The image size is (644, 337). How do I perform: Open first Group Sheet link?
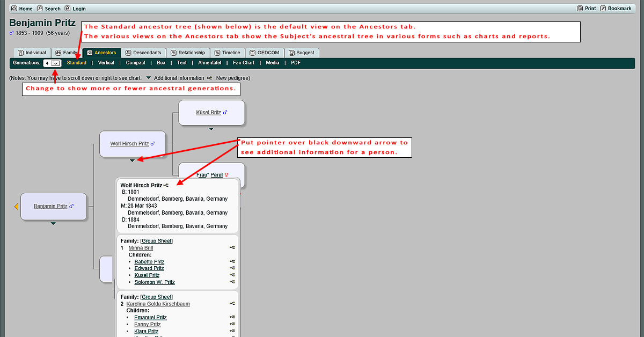pos(156,241)
